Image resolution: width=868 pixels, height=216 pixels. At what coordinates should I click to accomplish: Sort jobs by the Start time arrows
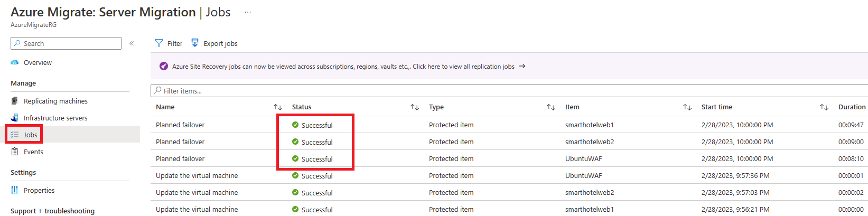tap(824, 107)
